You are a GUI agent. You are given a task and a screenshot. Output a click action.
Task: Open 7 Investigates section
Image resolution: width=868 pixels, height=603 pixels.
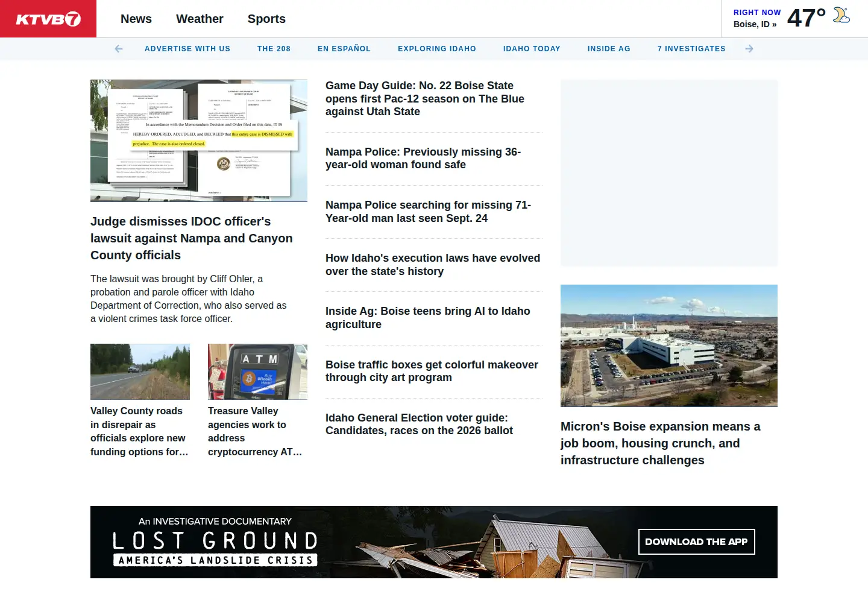click(691, 49)
